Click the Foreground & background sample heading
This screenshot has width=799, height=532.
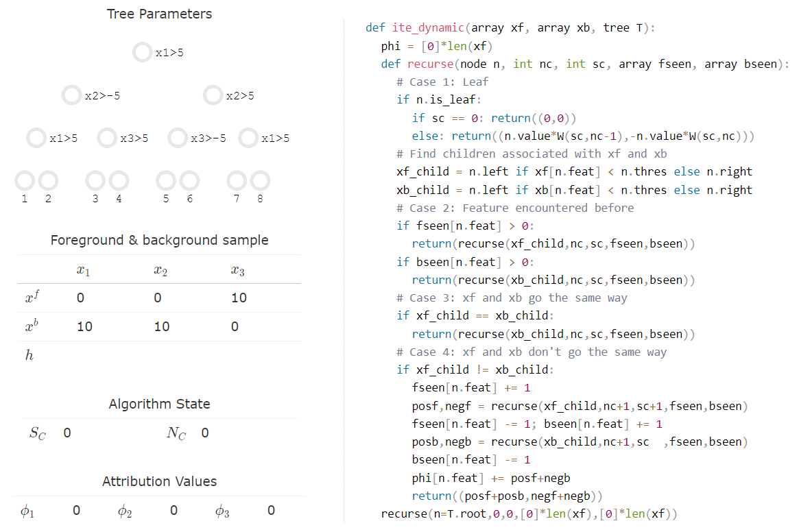pos(159,241)
